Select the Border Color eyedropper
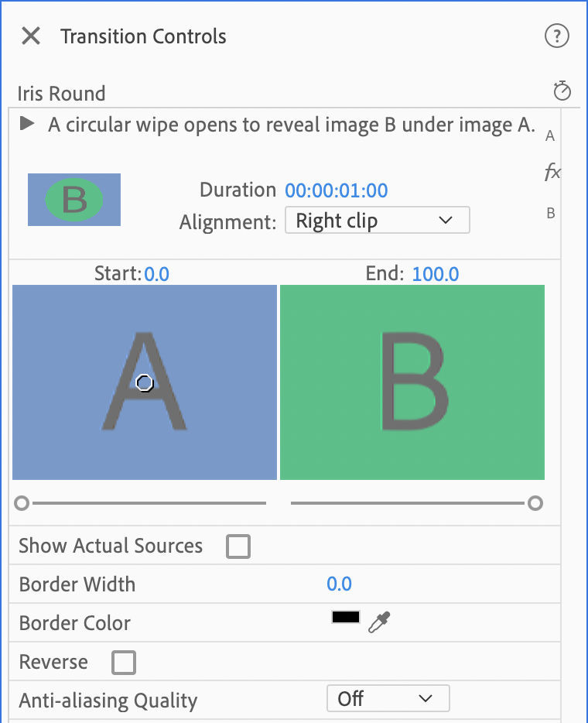 click(380, 622)
